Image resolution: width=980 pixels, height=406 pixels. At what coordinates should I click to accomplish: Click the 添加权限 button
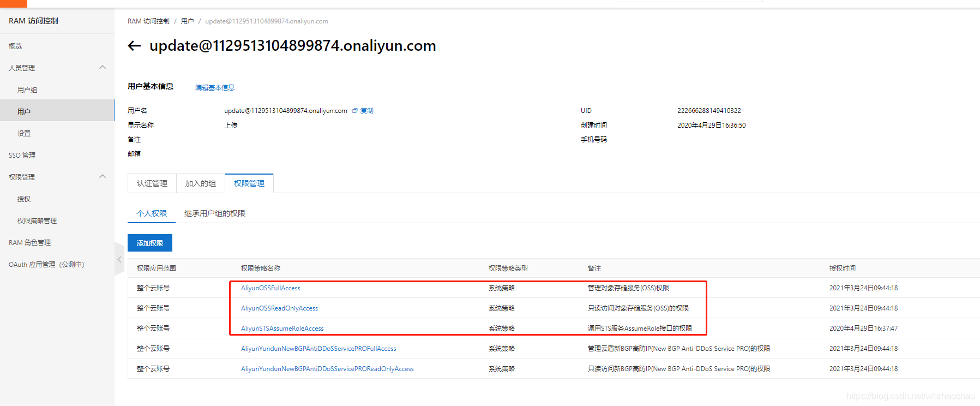[x=150, y=243]
